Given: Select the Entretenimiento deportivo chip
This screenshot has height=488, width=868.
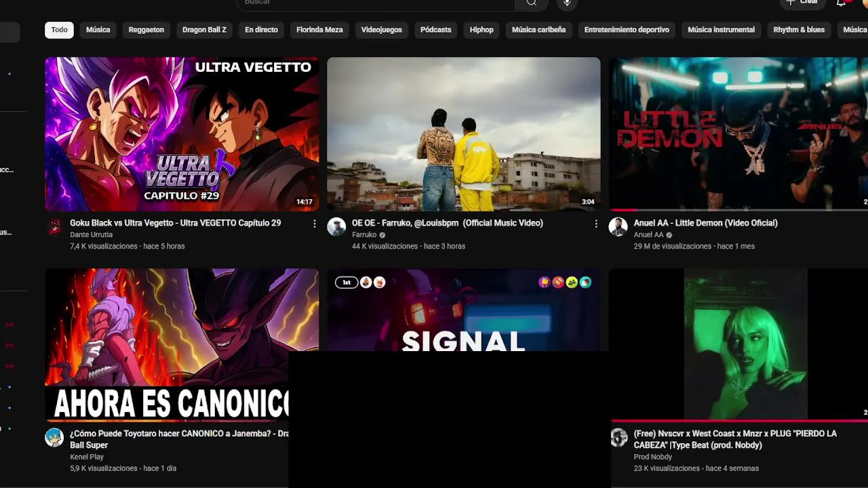Looking at the screenshot, I should pyautogui.click(x=627, y=30).
